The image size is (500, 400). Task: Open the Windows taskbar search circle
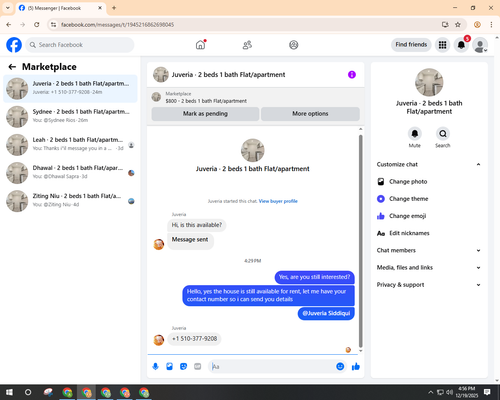tap(28, 392)
